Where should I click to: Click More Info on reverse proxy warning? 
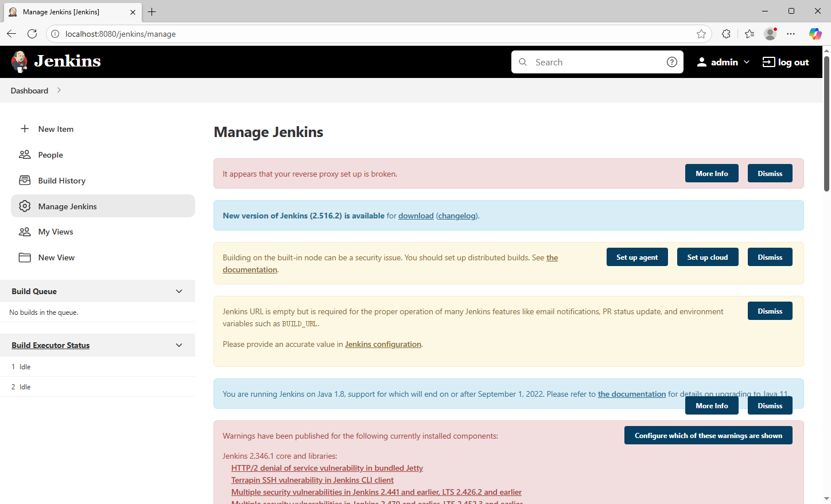(712, 173)
